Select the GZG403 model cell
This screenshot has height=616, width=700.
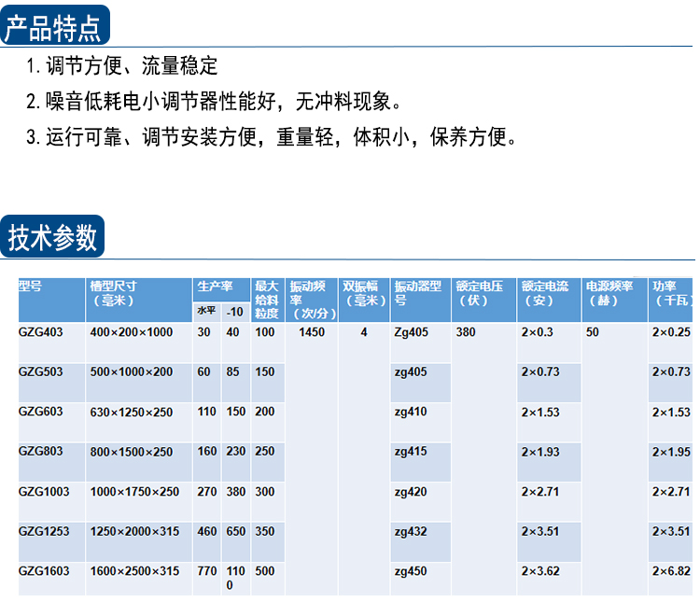pos(42,332)
